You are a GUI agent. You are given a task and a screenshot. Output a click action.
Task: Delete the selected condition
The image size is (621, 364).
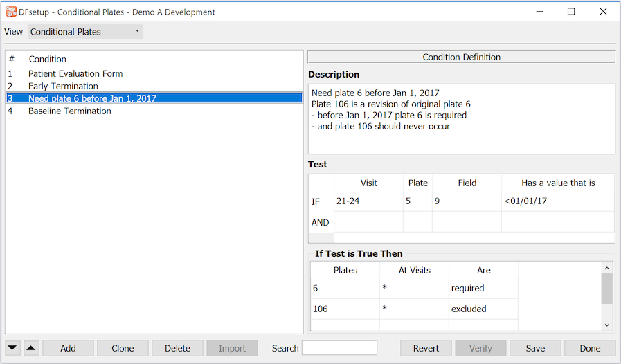tap(177, 348)
